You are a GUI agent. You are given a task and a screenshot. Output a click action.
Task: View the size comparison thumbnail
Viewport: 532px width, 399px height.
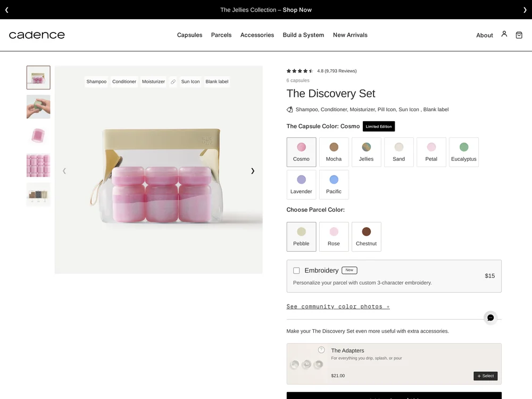(38, 194)
